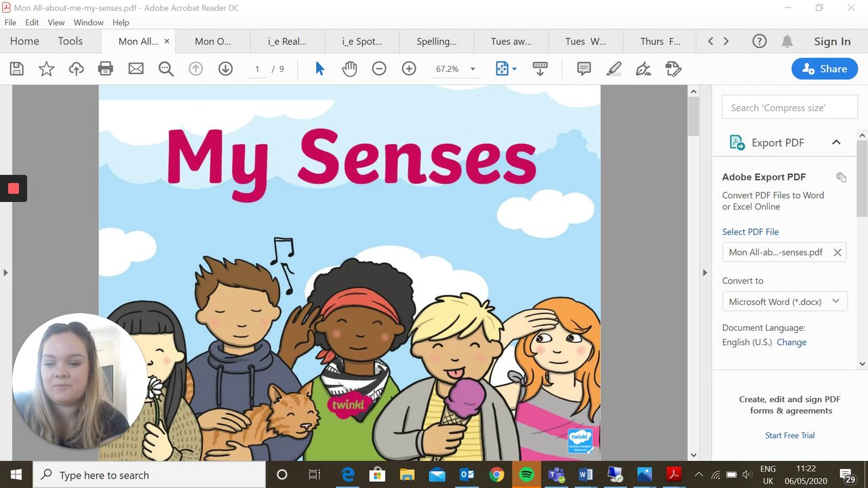This screenshot has height=488, width=868.
Task: Stop the recording with the red square
Action: pyautogui.click(x=13, y=188)
